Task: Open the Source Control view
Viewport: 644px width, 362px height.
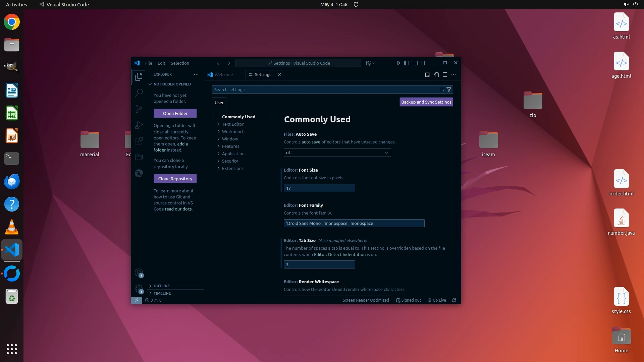Action: pyautogui.click(x=139, y=109)
